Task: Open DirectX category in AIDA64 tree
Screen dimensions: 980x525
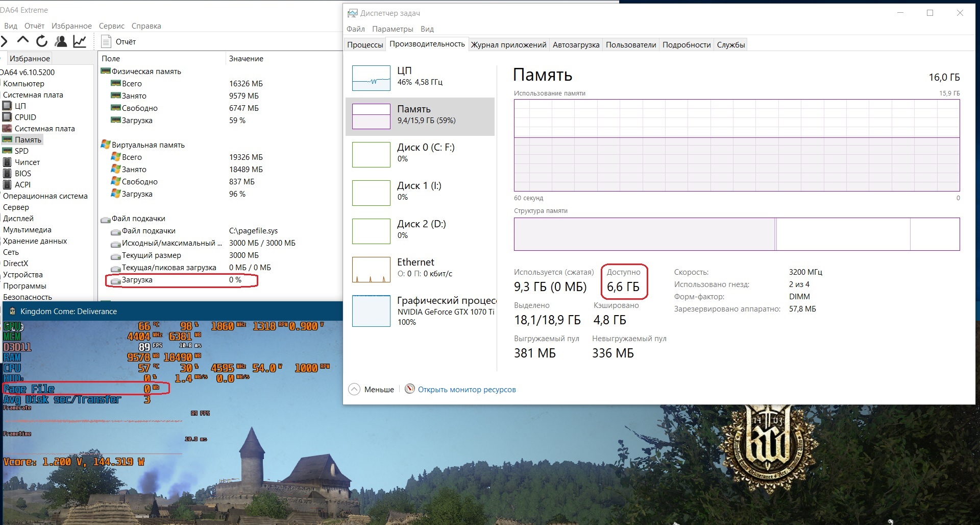Action: pos(15,263)
